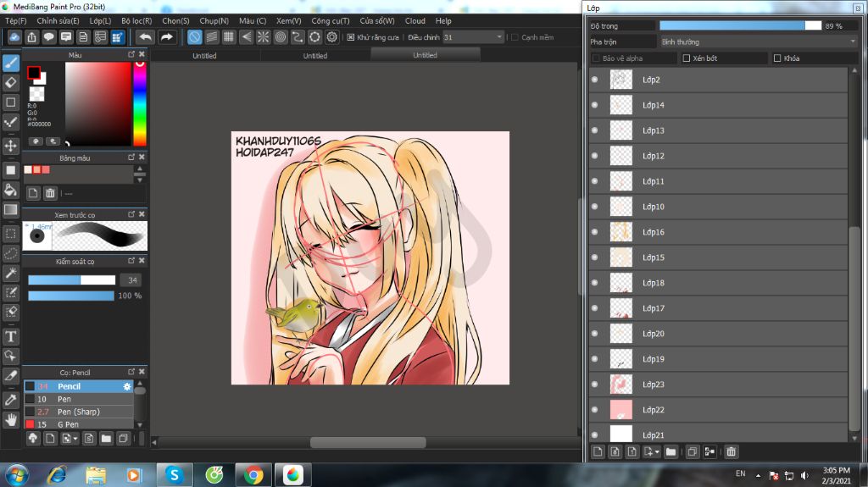Select the Brush tool in the left toolbar
Image resolution: width=868 pixels, height=487 pixels.
(10, 63)
